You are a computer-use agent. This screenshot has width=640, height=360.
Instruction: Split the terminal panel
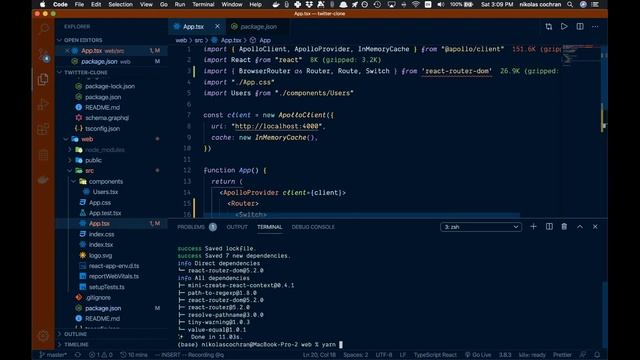coord(549,227)
